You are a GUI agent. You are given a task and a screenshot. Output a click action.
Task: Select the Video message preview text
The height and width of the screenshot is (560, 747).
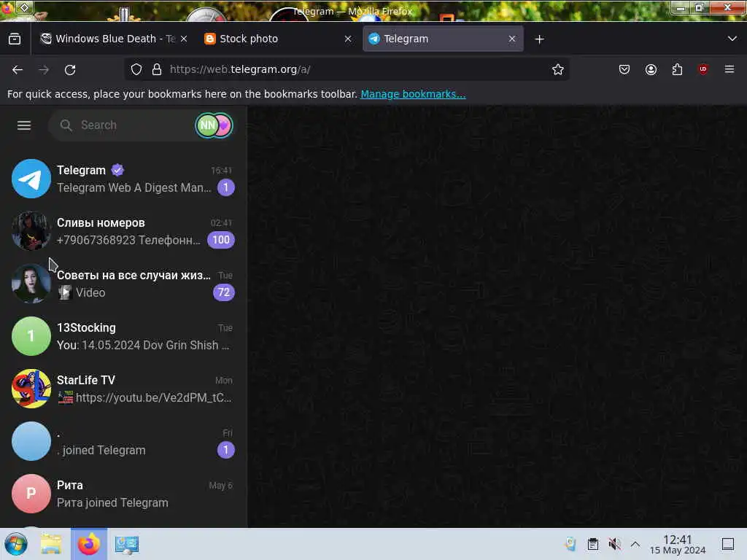(x=90, y=292)
